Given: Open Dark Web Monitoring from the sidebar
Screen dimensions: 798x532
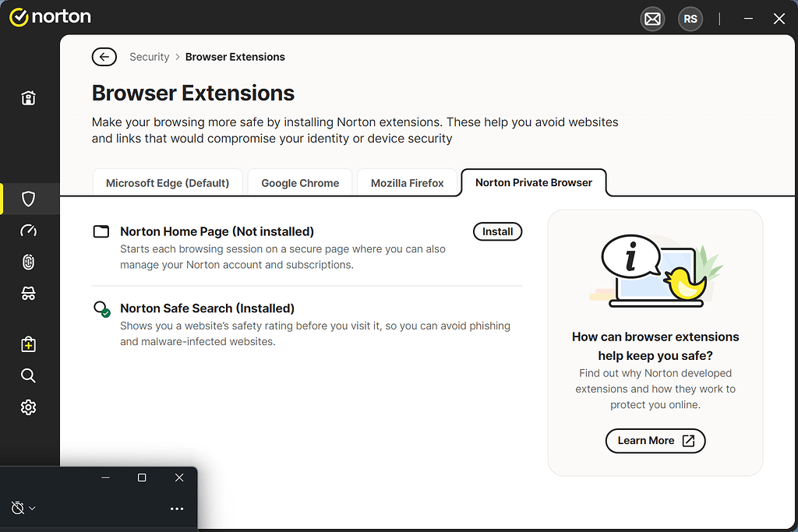Looking at the screenshot, I should [x=28, y=293].
